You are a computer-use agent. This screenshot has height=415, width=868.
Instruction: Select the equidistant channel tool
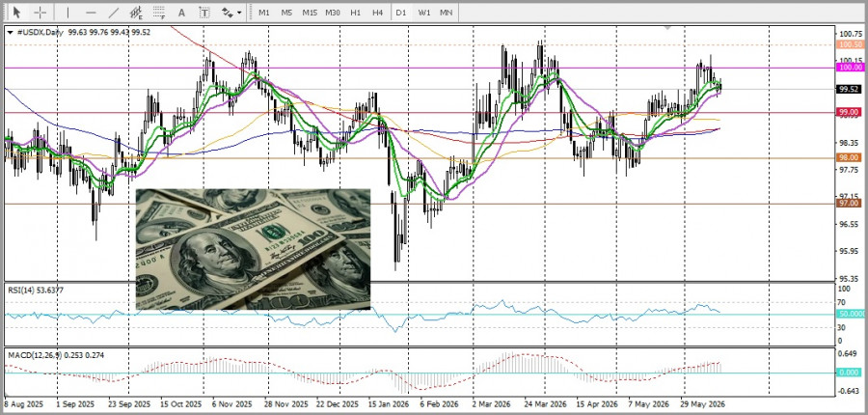click(136, 12)
